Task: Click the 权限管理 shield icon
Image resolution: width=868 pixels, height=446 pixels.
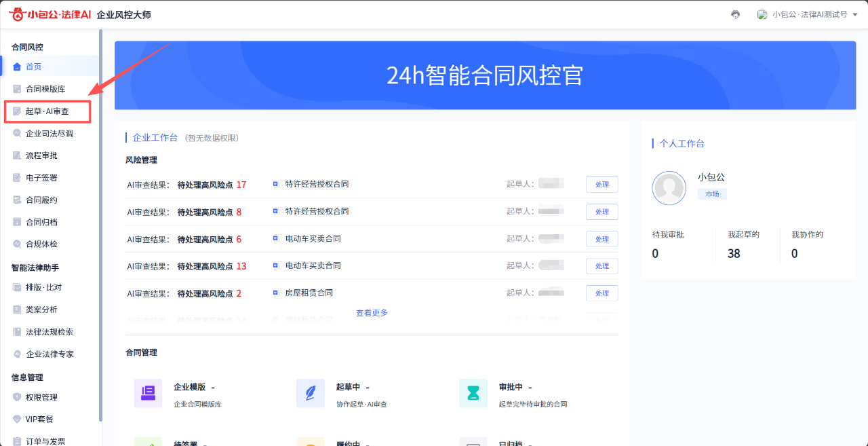Action: click(17, 397)
